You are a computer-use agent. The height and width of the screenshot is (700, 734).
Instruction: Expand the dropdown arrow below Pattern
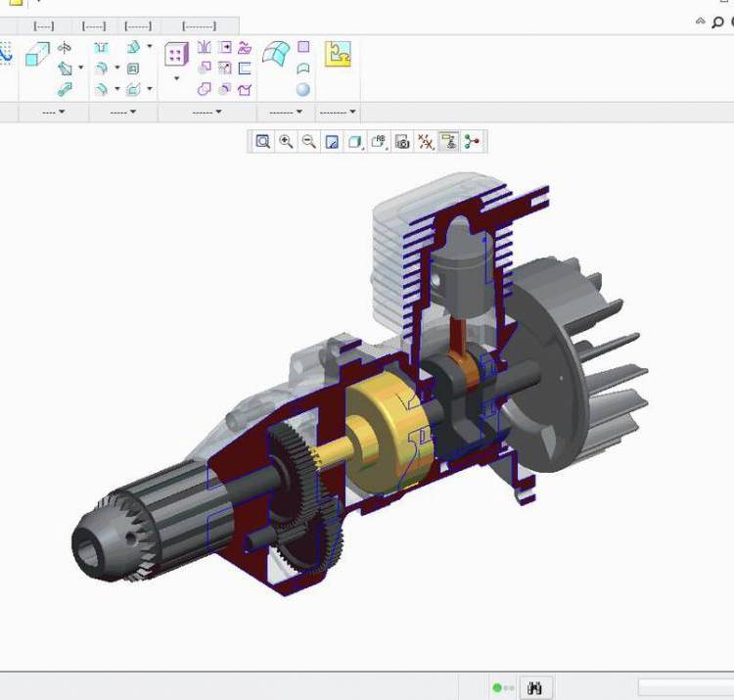point(176,78)
